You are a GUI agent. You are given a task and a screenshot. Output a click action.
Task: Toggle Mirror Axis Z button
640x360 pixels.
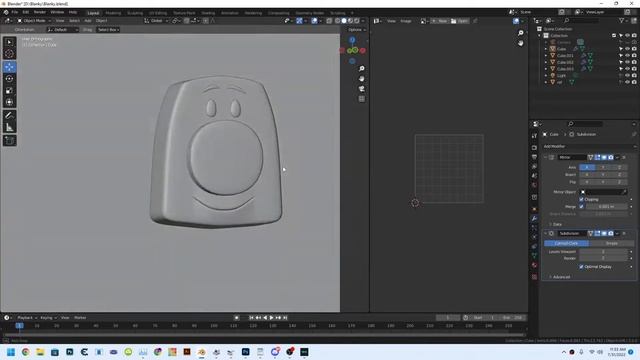[x=619, y=167]
